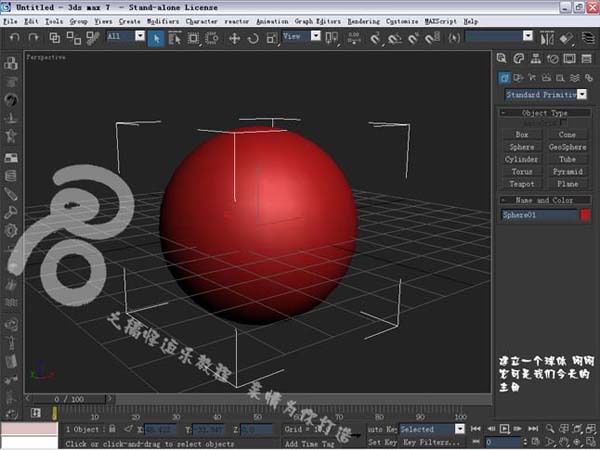Click the Cone primitive button
This screenshot has width=600, height=450.
567,135
